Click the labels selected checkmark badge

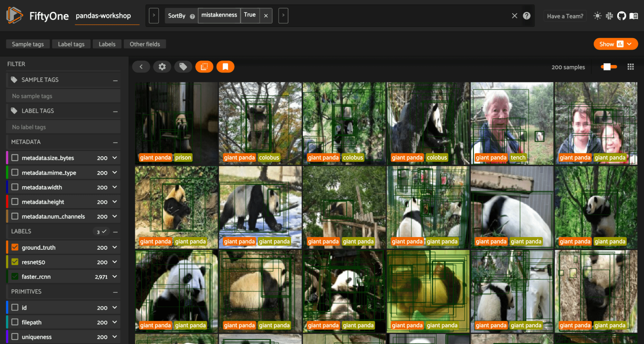(x=101, y=232)
